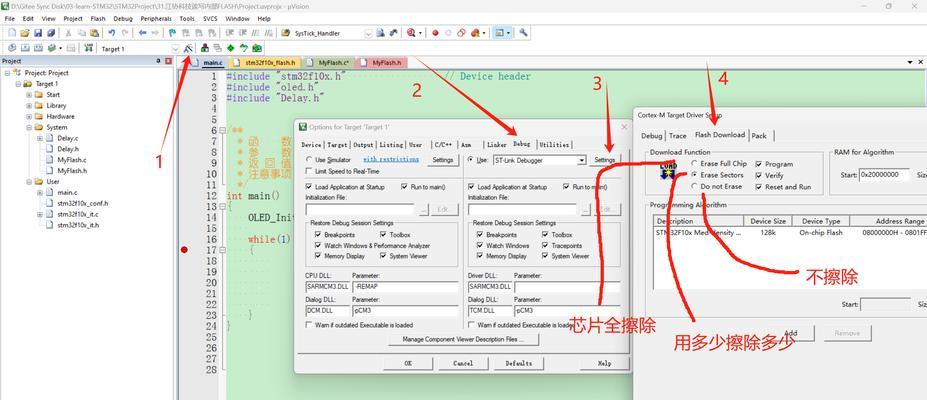
Task: Collapse the User folder in project tree
Action: 29,181
